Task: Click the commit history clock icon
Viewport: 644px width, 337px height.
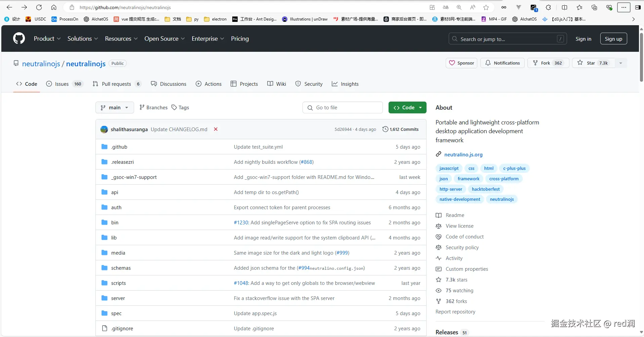Action: coord(385,129)
